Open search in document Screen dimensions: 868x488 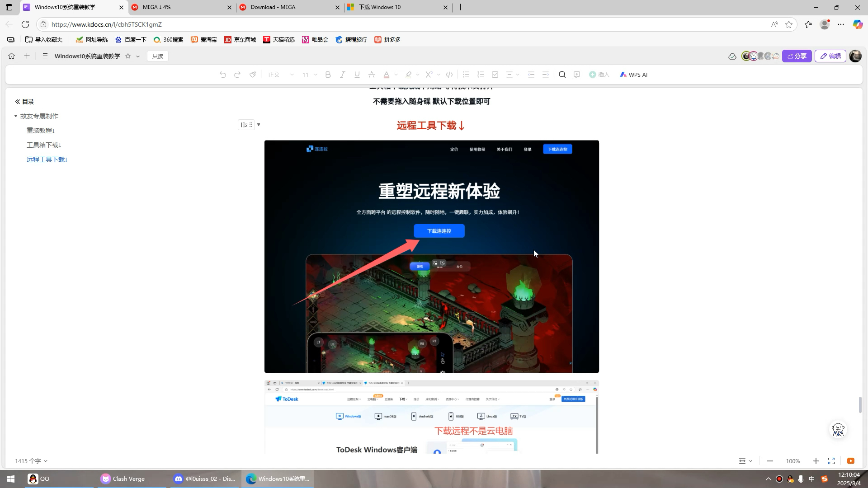point(562,75)
